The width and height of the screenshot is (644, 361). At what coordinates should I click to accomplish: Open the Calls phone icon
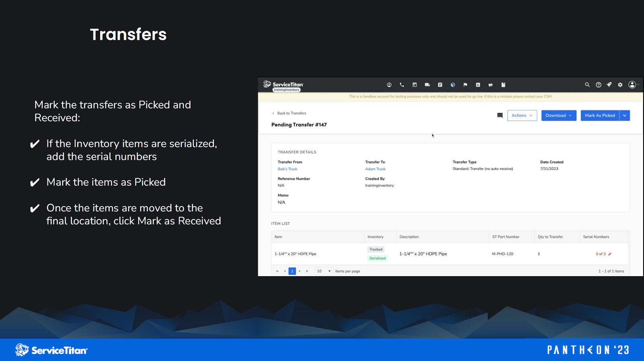402,85
